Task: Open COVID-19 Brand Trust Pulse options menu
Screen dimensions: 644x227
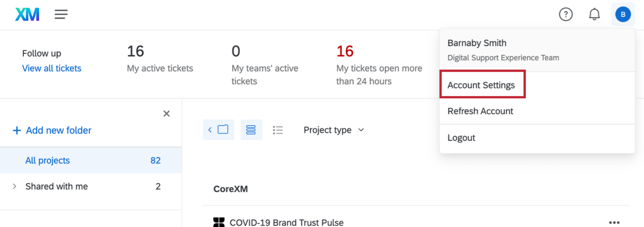Action: (x=614, y=222)
